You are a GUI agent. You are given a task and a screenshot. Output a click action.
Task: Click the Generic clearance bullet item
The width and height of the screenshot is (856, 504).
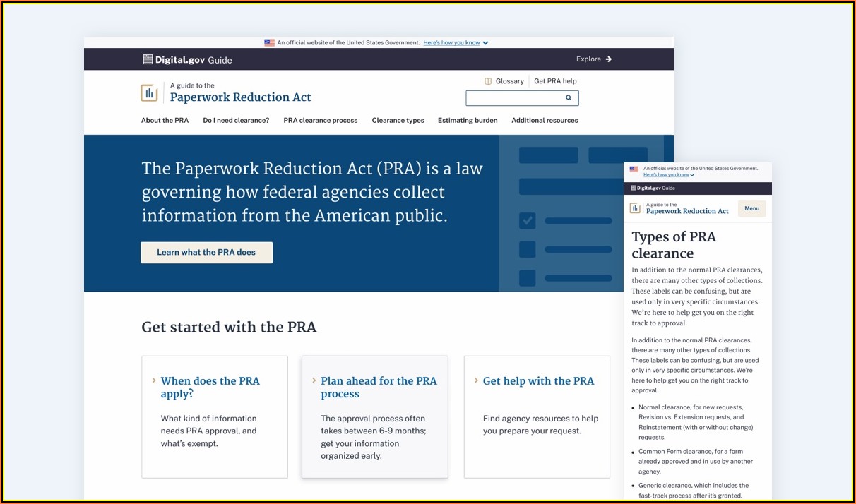[694, 491]
